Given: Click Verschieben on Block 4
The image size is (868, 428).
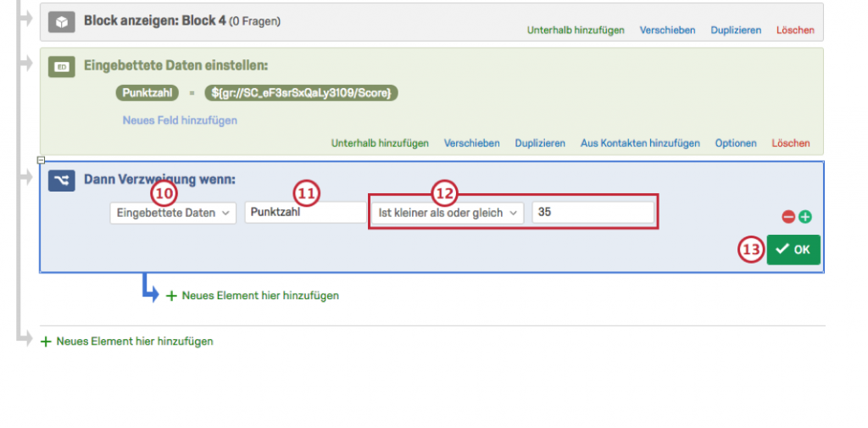Looking at the screenshot, I should [668, 31].
